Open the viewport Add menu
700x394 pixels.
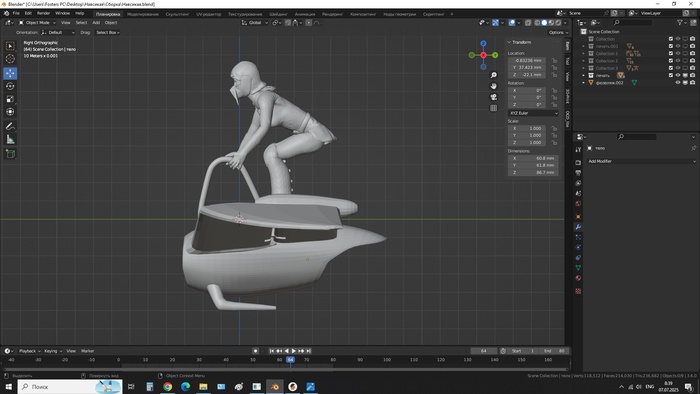tap(96, 22)
